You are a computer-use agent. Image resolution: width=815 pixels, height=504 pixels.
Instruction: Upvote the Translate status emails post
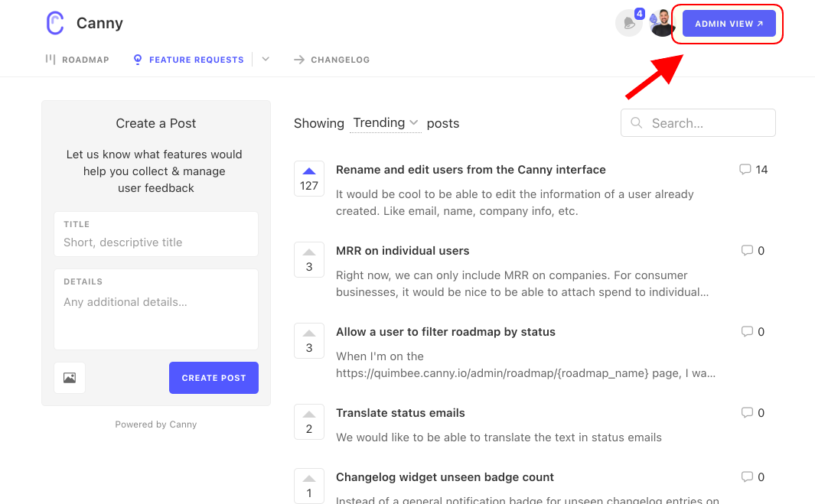click(x=309, y=422)
